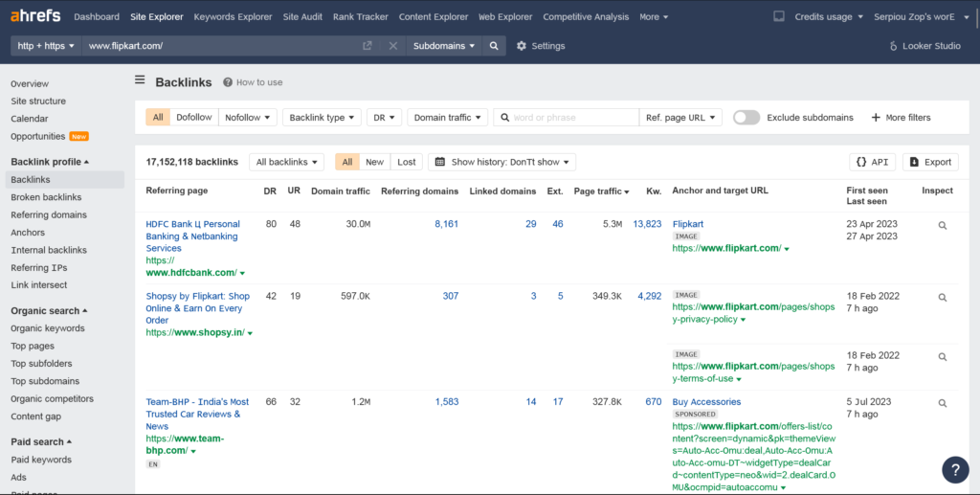Open HDFC Bank referring page link
The image size is (980, 495).
pos(192,236)
